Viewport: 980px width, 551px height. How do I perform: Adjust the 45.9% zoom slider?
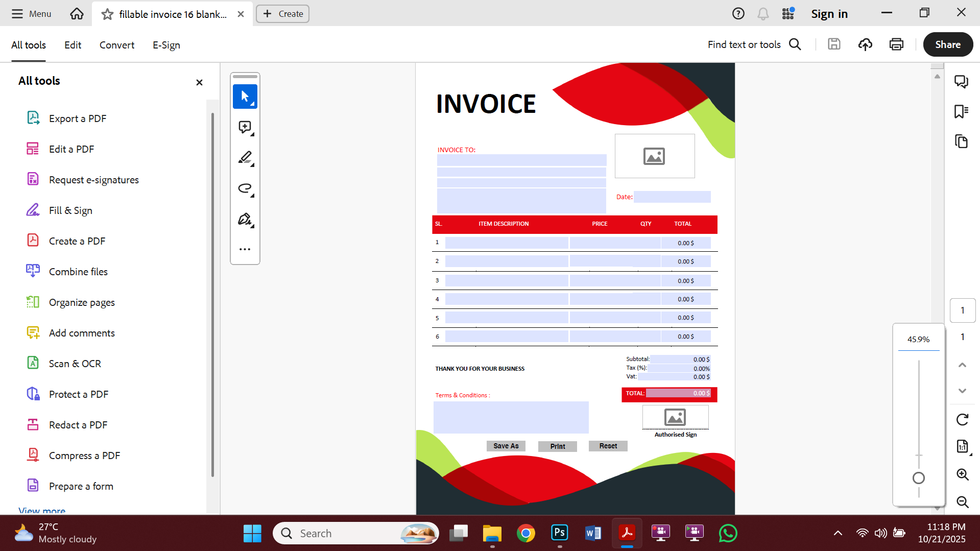point(918,478)
